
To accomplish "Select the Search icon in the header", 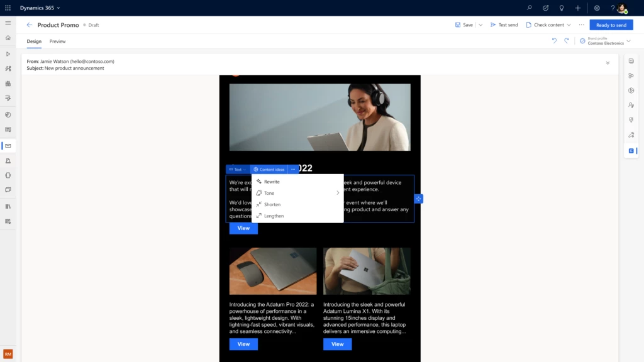I will [x=529, y=8].
